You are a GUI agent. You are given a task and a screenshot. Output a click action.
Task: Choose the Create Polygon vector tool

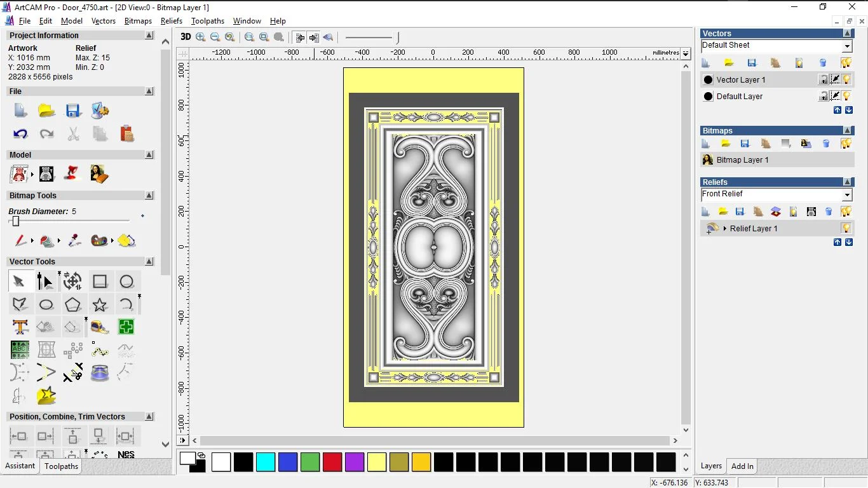tap(73, 304)
